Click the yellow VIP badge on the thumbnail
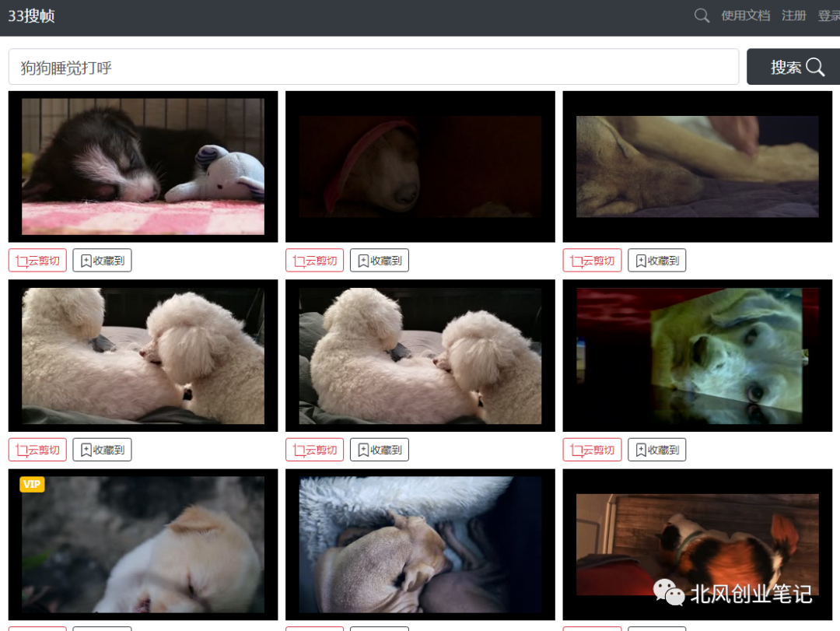 coord(32,485)
